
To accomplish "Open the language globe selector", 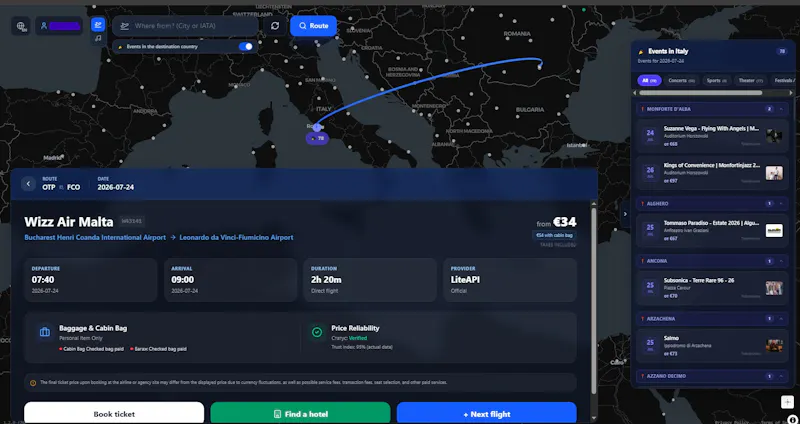I will [21, 26].
